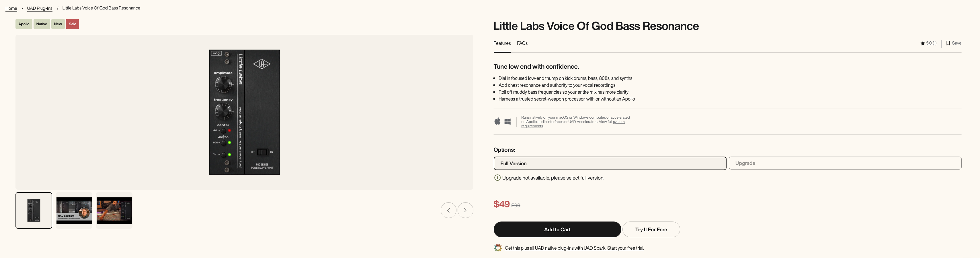
Task: Click the UAD Spark starburst icon
Action: click(x=498, y=248)
